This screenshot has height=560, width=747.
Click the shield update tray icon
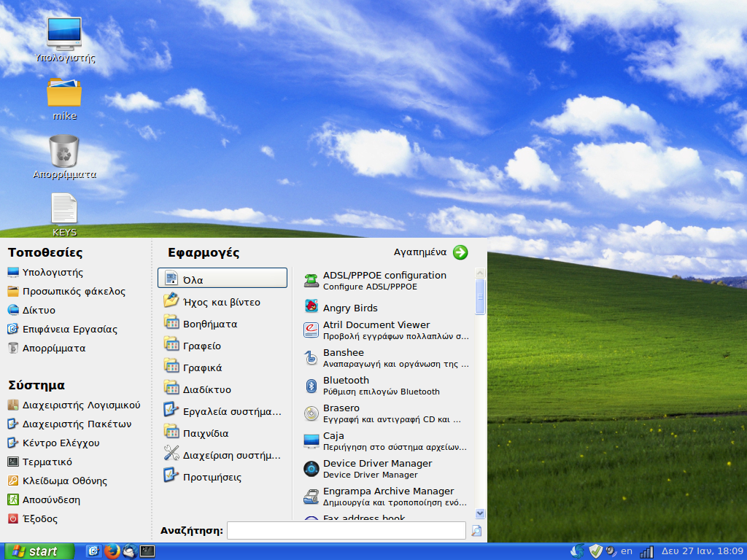595,551
